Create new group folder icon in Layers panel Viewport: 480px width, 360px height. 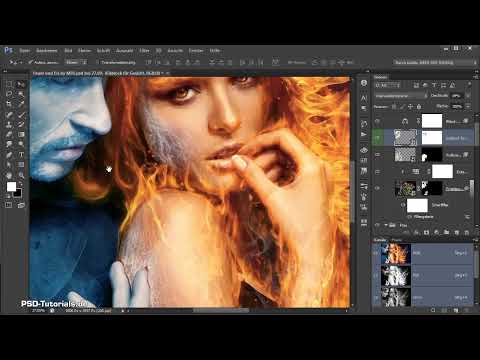coord(447,232)
